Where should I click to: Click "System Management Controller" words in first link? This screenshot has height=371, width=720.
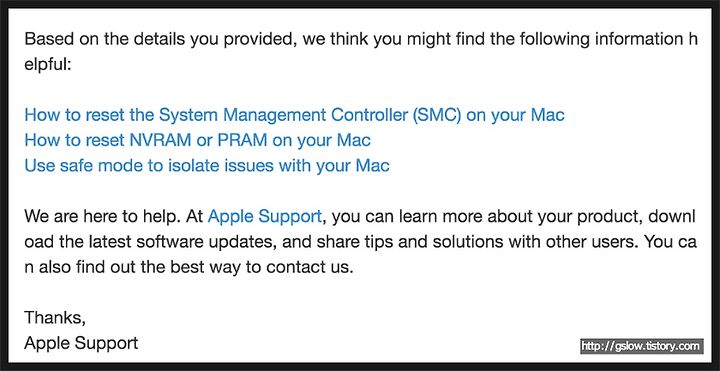(283, 115)
